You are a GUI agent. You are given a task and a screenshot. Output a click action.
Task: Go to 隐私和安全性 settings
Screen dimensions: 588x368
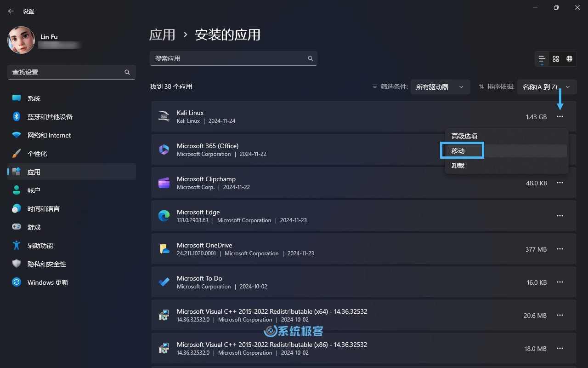tap(72, 264)
